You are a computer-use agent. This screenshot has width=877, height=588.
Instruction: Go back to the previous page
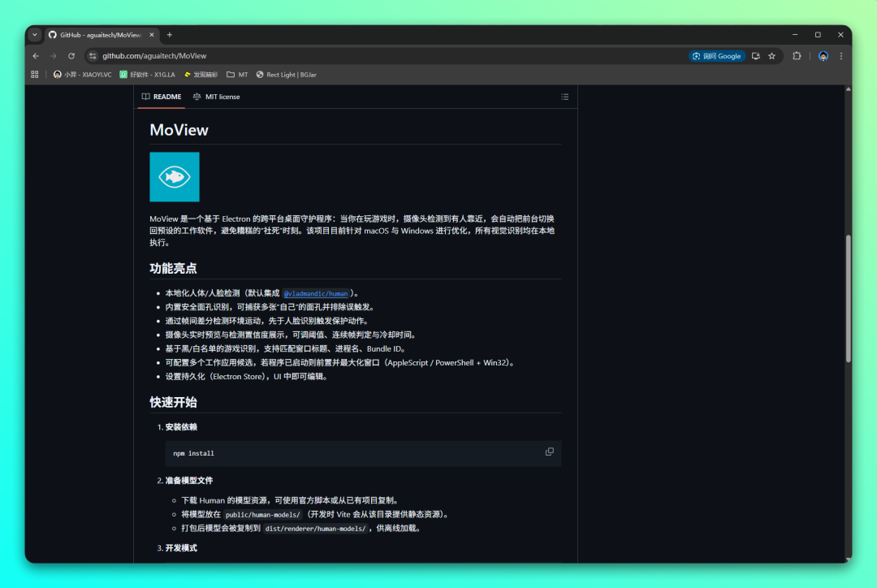[x=36, y=56]
